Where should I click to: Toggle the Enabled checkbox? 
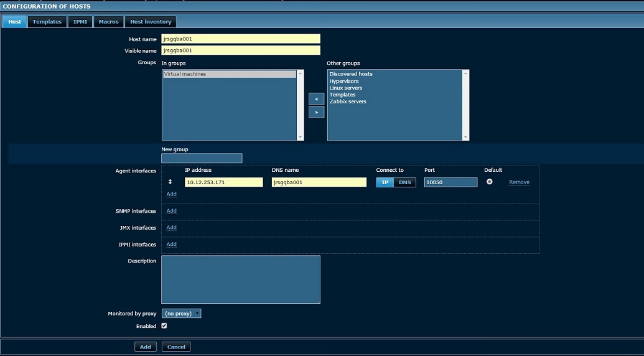click(164, 326)
